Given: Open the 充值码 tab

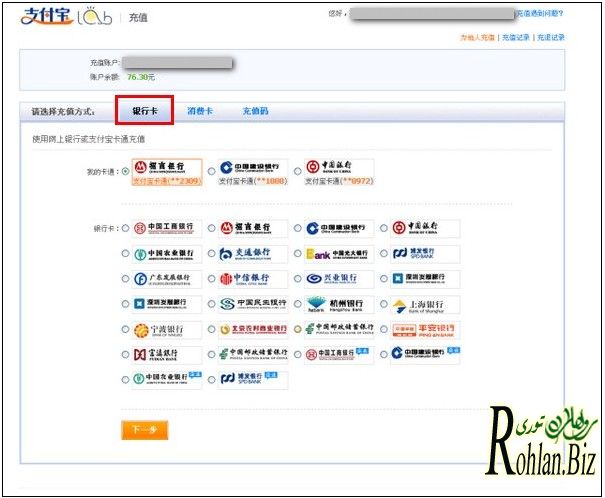Looking at the screenshot, I should tap(255, 111).
